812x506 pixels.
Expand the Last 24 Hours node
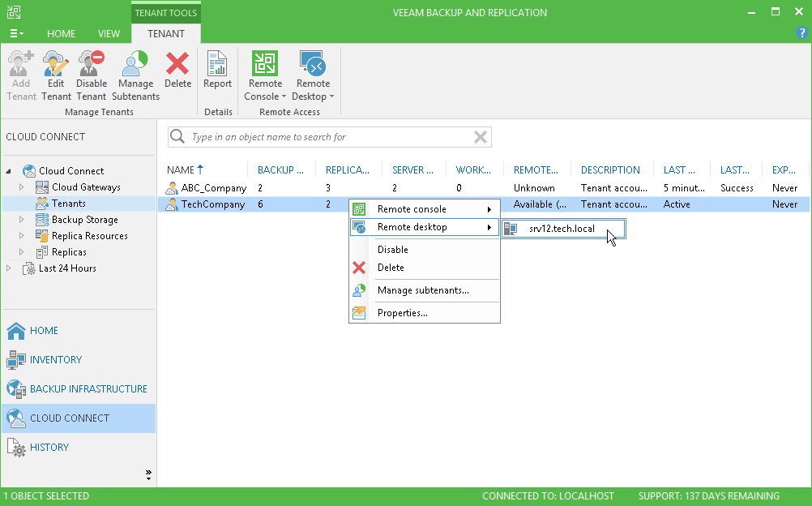[9, 268]
